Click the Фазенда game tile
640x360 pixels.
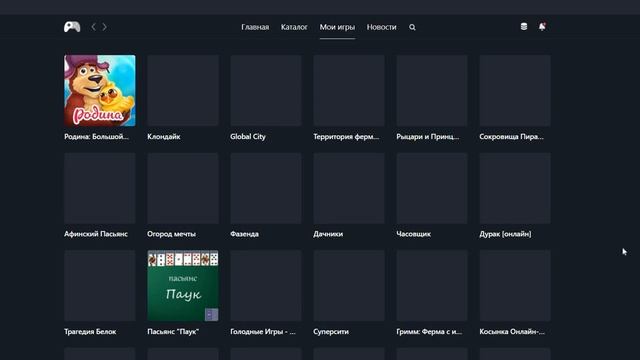click(266, 188)
